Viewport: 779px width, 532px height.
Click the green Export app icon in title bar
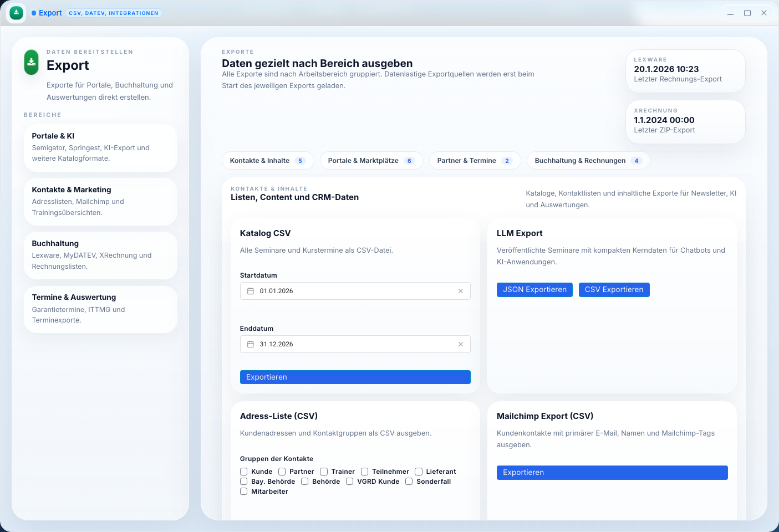[16, 13]
